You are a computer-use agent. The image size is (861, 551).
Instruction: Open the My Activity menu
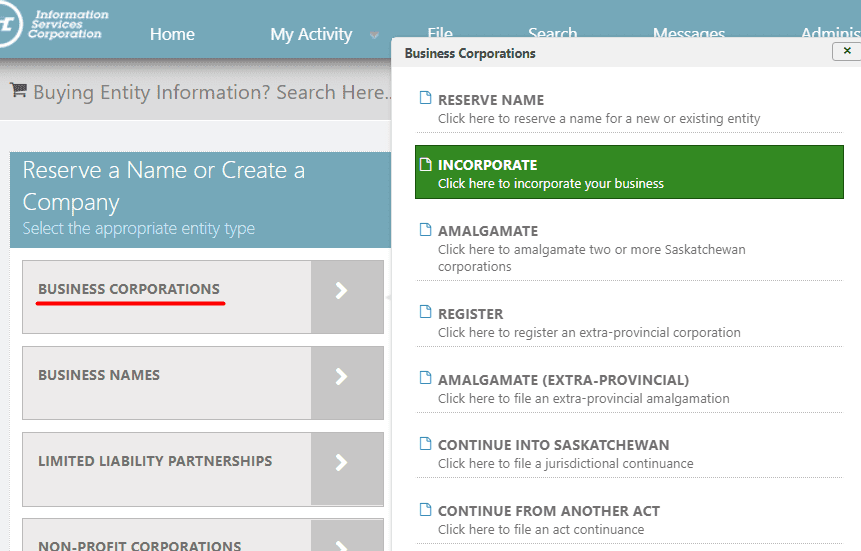[x=311, y=35]
